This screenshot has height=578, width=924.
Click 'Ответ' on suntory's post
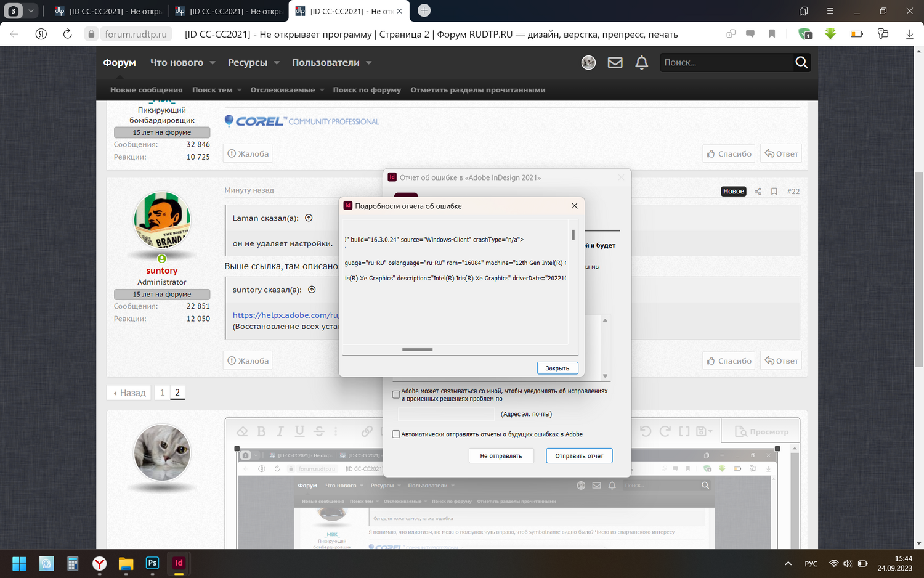pyautogui.click(x=781, y=360)
